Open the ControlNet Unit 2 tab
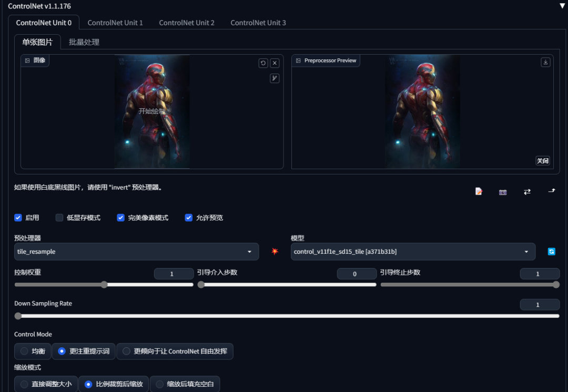The width and height of the screenshot is (568, 392). coord(187,23)
